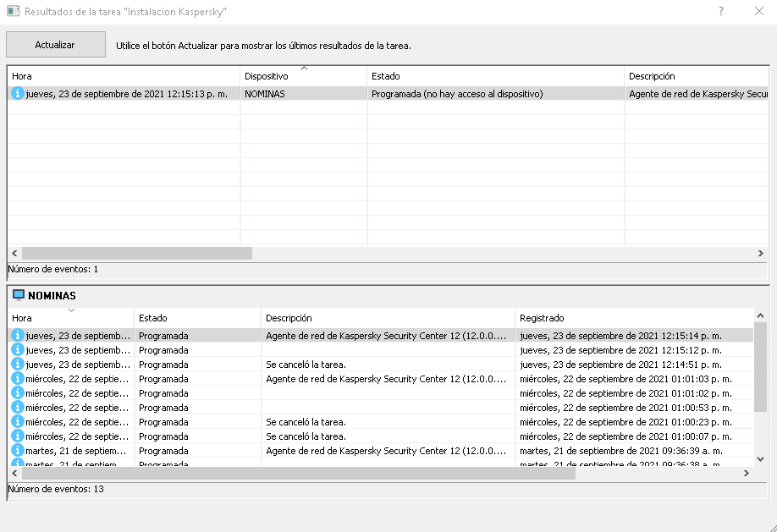Image resolution: width=777 pixels, height=532 pixels.
Task: Click info icon of row registered 12:15:12 p. m.
Action: (x=17, y=349)
